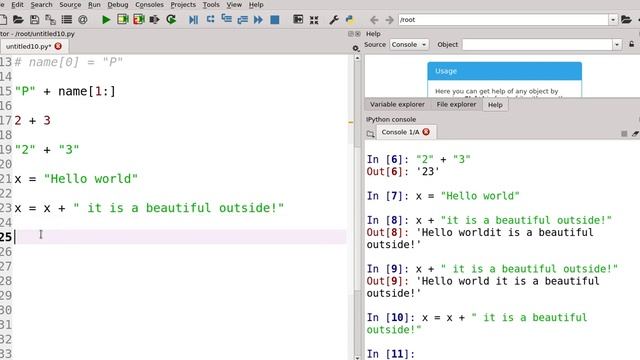The height and width of the screenshot is (360, 640).
Task: Open Preferences via the wrench icon
Action: pos(334,19)
